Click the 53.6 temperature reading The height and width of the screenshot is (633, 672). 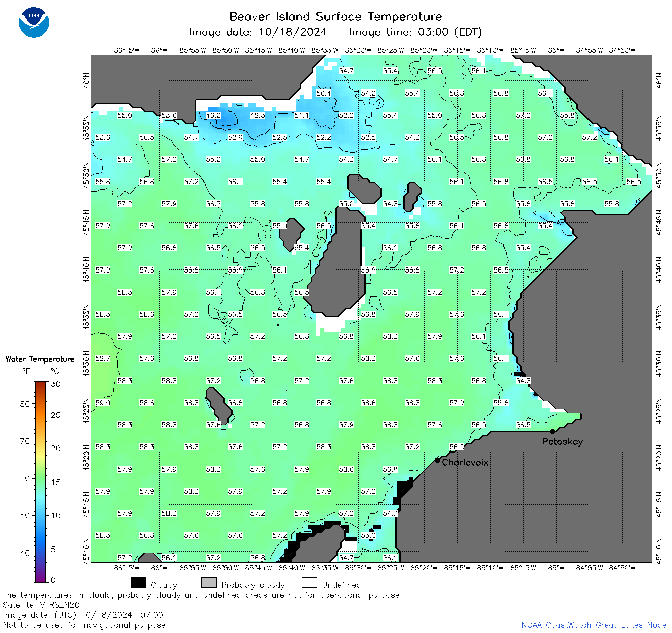(x=103, y=137)
